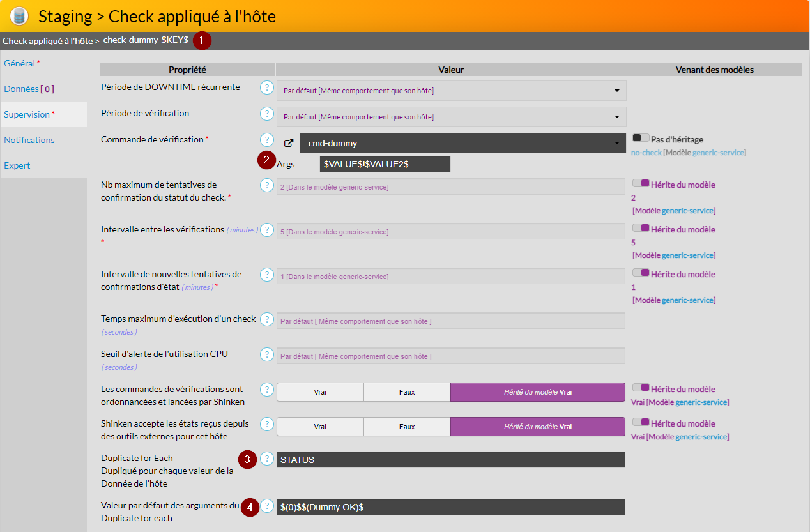Expand Période de DOWNTIME récurrente dropdown
The width and height of the screenshot is (810, 532).
point(451,91)
